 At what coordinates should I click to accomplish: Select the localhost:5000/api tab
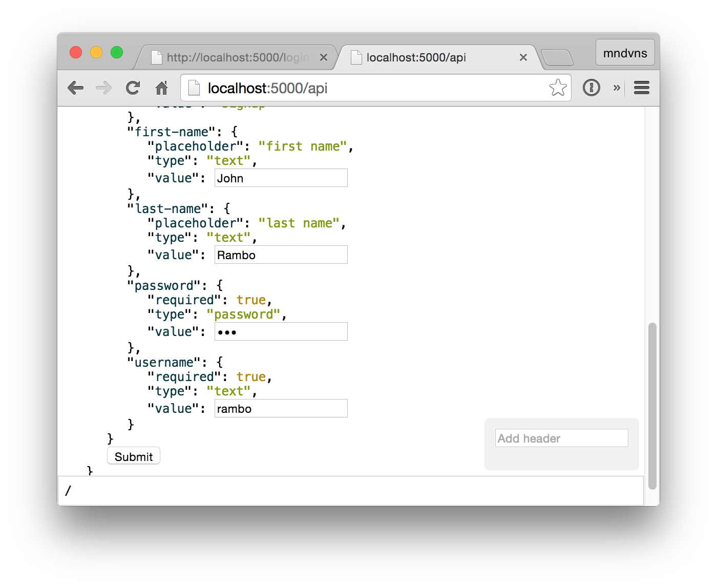[x=430, y=57]
